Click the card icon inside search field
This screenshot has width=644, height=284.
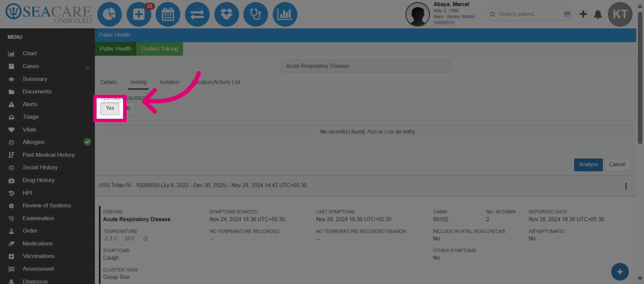567,14
